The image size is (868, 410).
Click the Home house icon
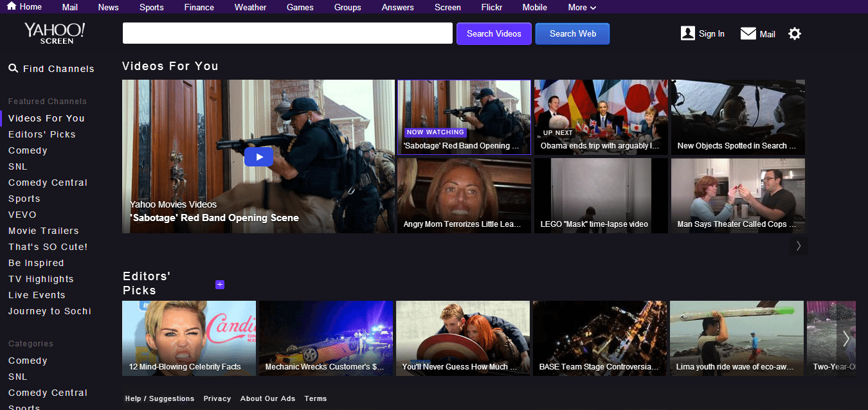pos(12,6)
